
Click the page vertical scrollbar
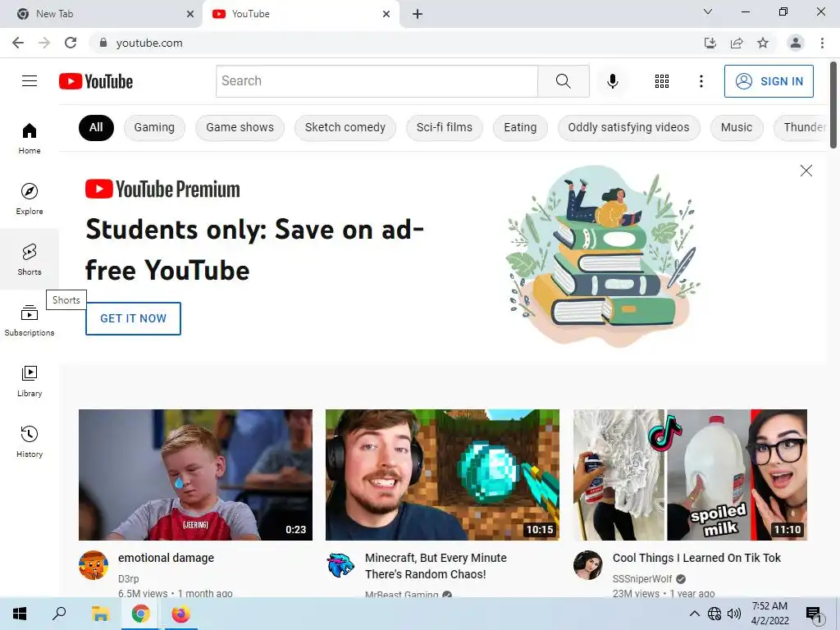(x=833, y=104)
